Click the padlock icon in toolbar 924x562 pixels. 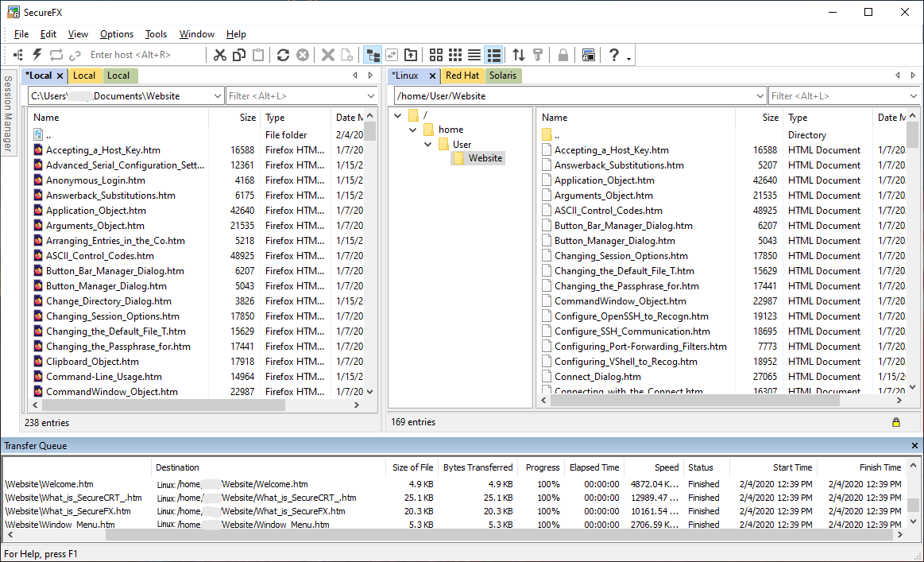pos(563,55)
